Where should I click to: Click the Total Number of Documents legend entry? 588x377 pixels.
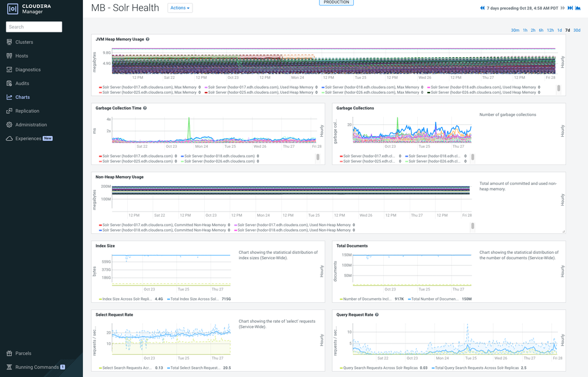click(x=440, y=299)
